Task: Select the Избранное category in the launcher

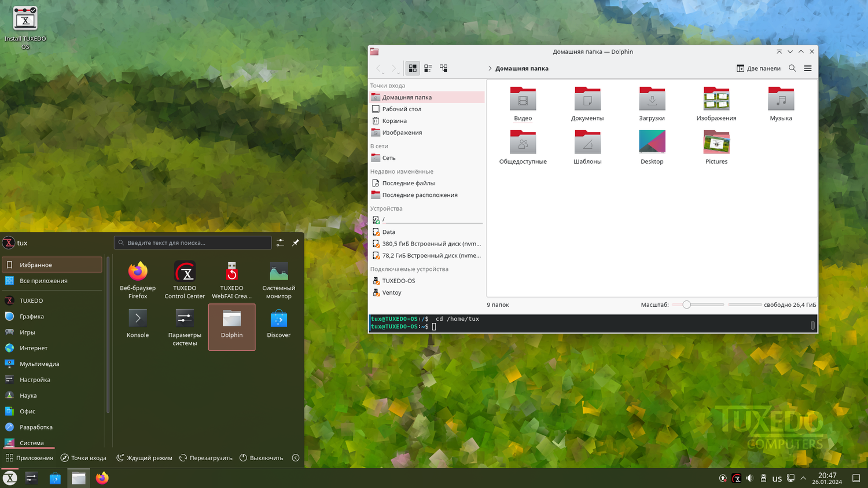Action: point(52,265)
